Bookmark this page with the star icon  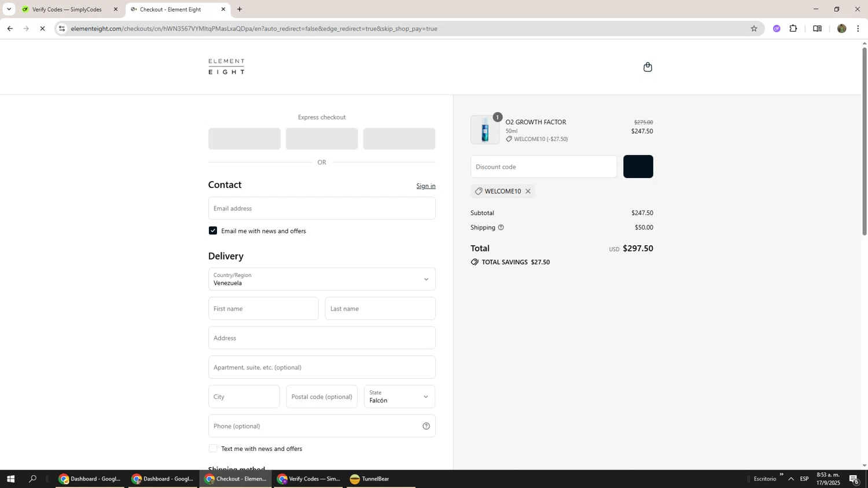point(753,28)
